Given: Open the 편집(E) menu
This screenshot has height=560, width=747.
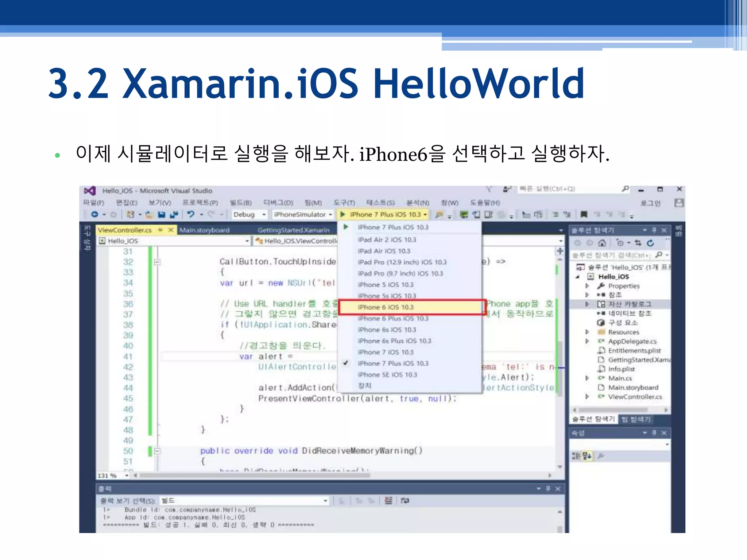Looking at the screenshot, I should pyautogui.click(x=127, y=203).
